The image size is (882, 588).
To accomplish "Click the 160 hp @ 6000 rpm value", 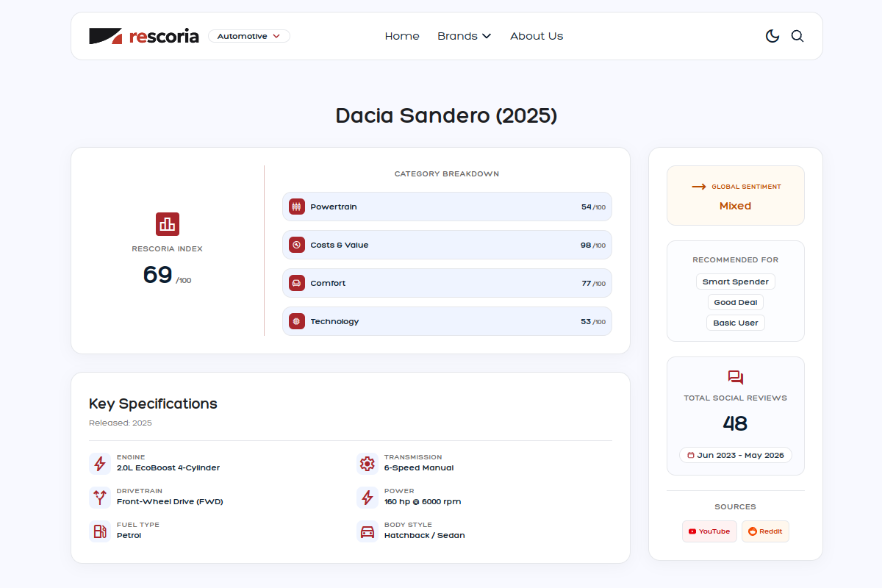I will coord(423,501).
